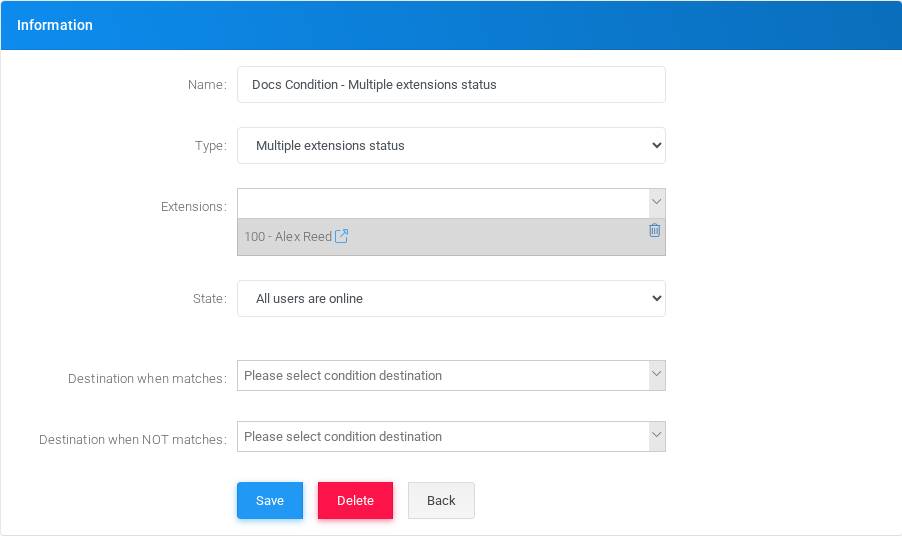
Task: Click the Type: label
Action: tap(211, 146)
